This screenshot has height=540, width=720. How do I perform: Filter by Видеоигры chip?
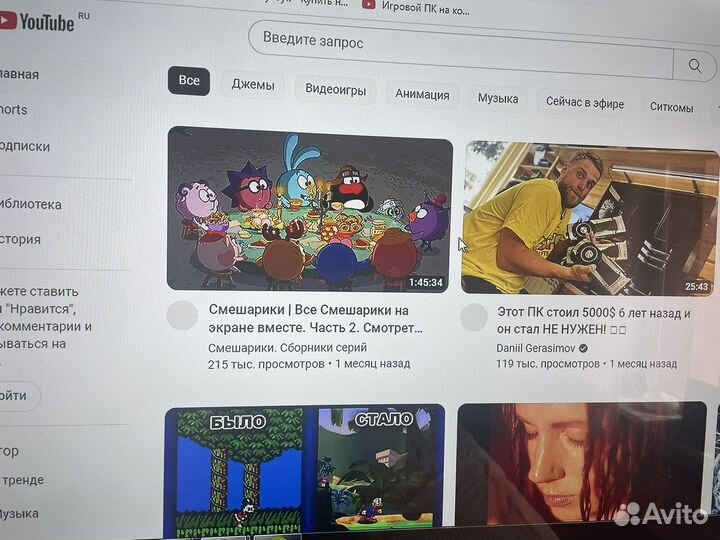pyautogui.click(x=335, y=91)
